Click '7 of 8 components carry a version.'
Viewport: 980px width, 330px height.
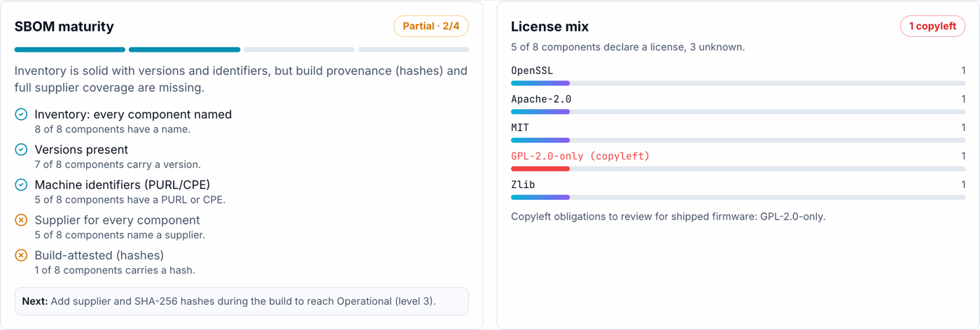[x=118, y=164]
